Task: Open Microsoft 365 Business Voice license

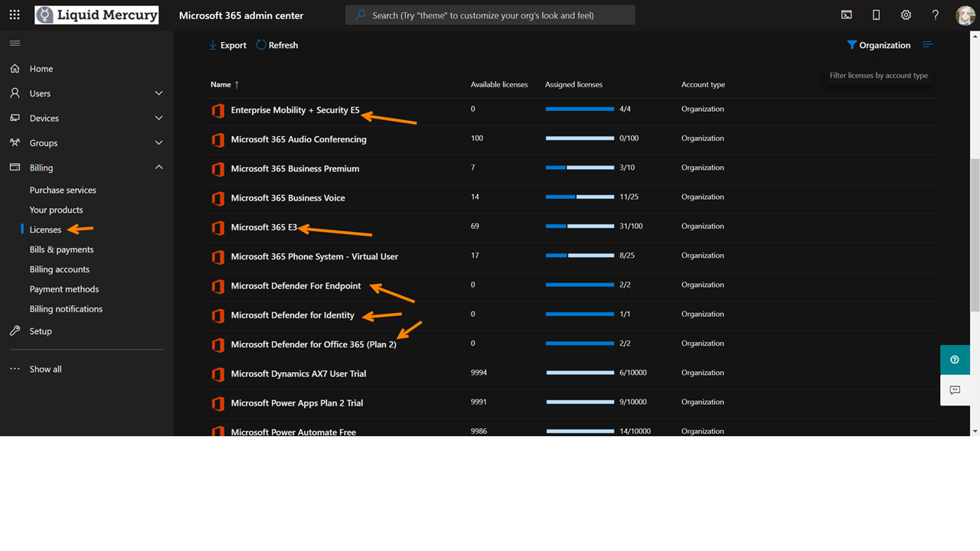Action: pos(288,198)
